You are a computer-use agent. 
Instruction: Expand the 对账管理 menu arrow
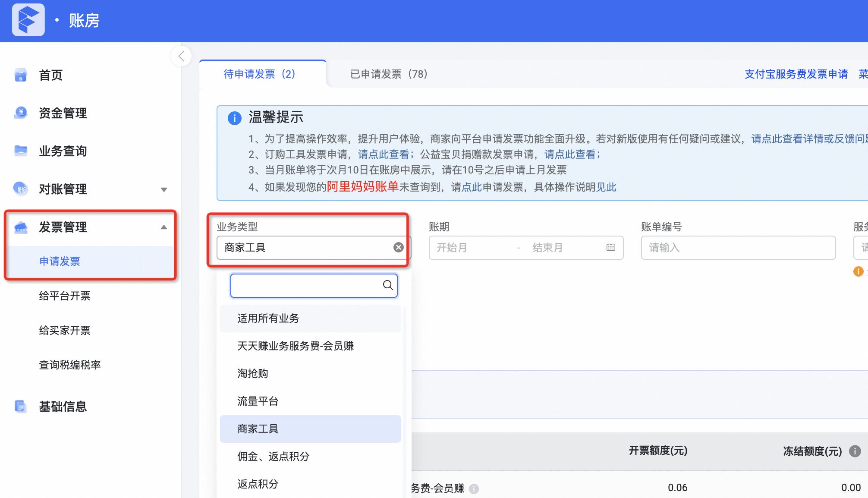click(x=164, y=189)
